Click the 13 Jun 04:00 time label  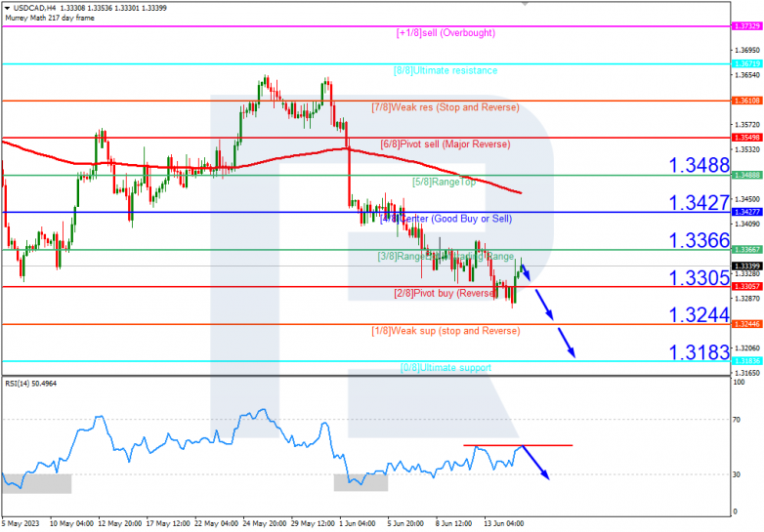click(x=504, y=524)
